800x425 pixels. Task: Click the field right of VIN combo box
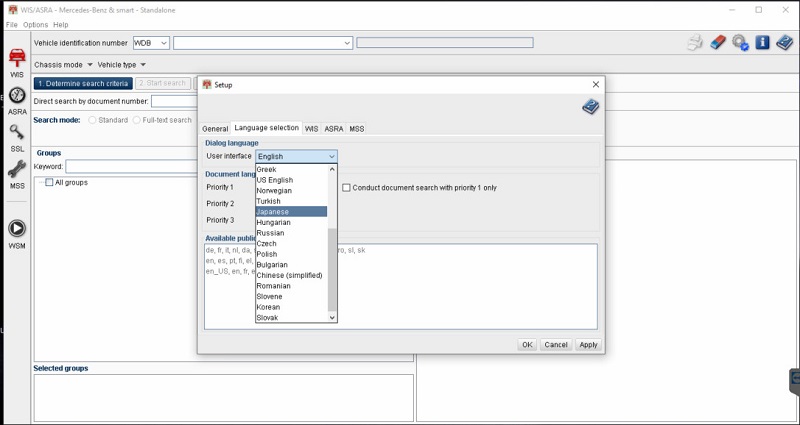click(x=445, y=43)
